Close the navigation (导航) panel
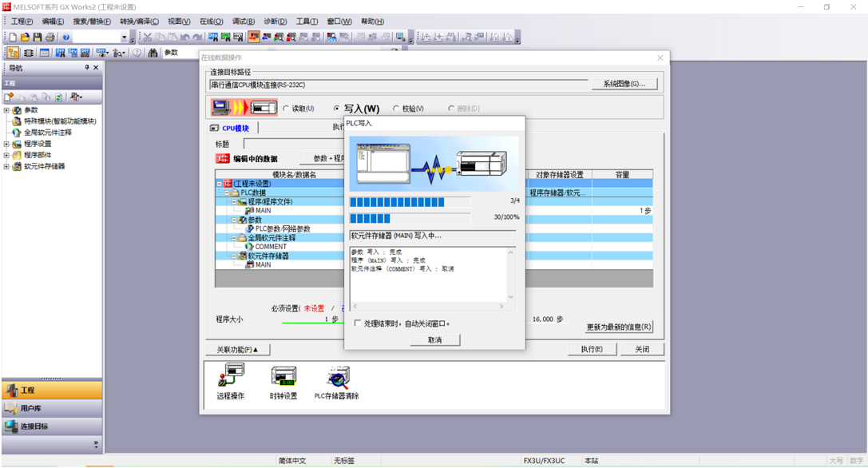 tap(96, 68)
